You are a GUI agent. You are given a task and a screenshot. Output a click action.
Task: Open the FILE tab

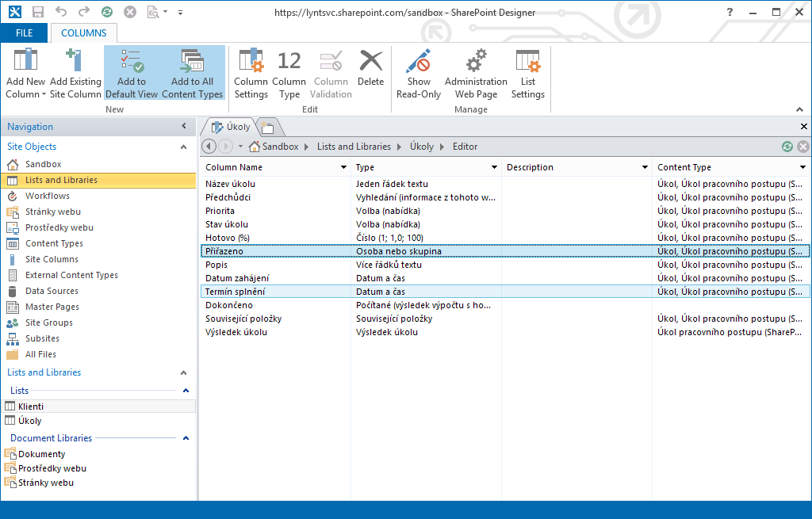24,33
